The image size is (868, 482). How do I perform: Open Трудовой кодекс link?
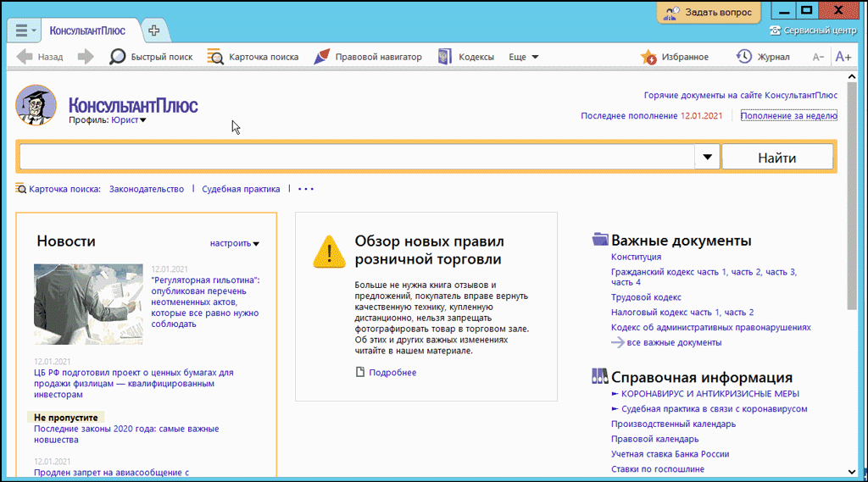coord(646,297)
